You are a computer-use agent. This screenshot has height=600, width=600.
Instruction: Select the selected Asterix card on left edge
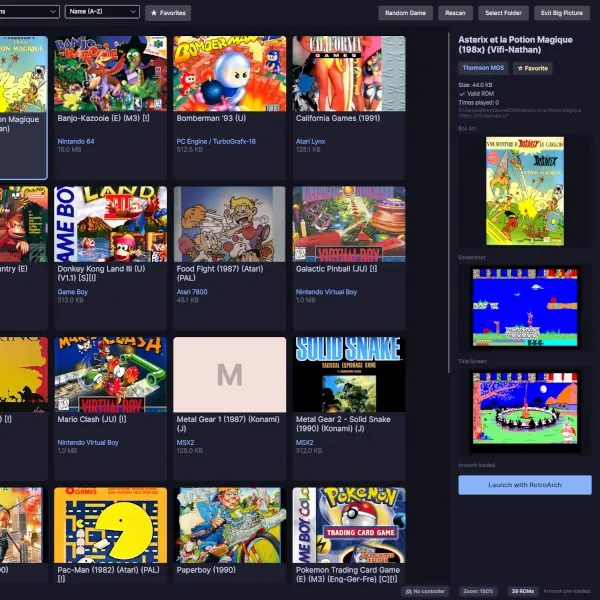point(24,108)
